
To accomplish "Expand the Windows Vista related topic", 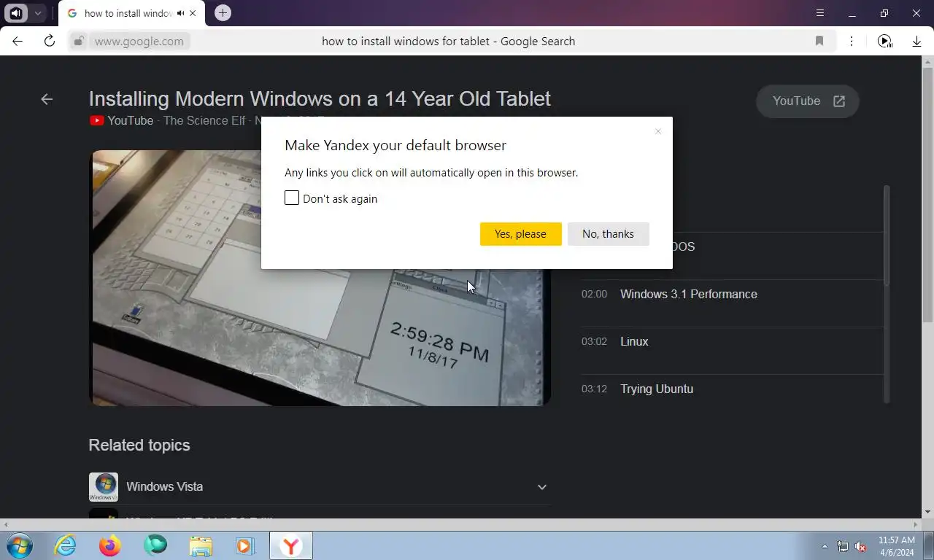I will [541, 487].
